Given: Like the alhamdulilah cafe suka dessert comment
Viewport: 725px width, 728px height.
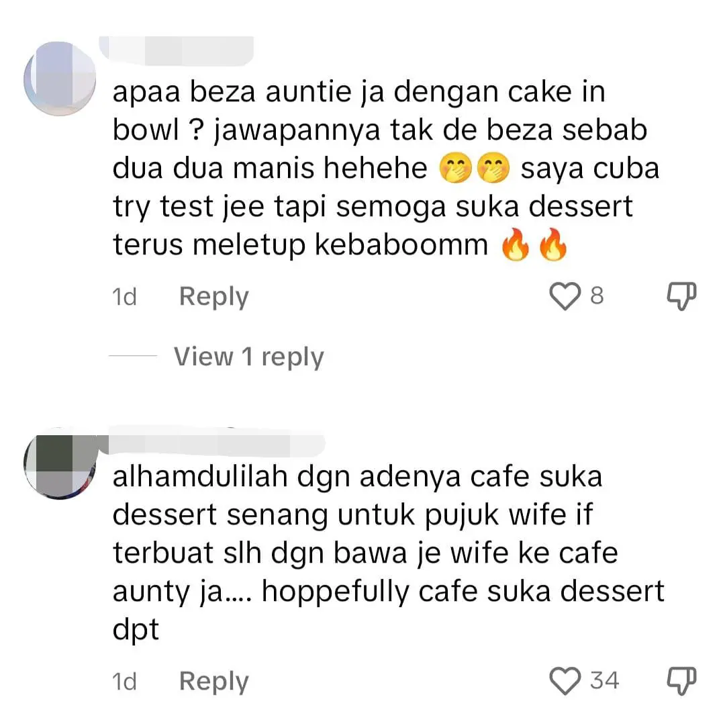Looking at the screenshot, I should click(x=565, y=681).
